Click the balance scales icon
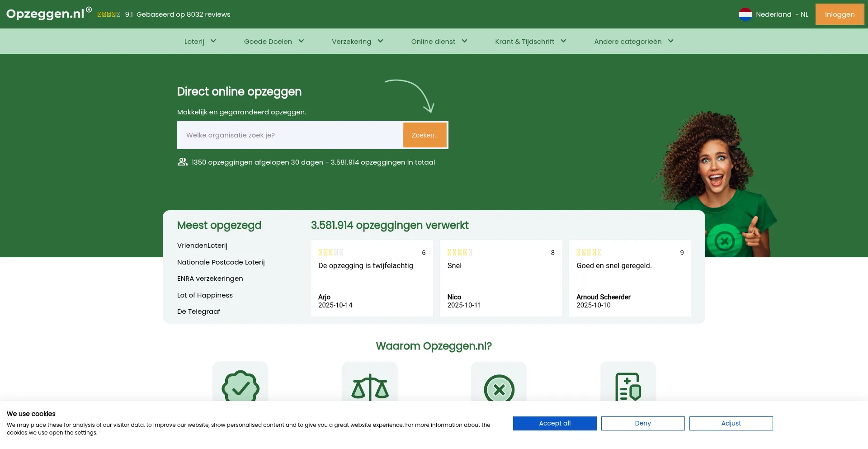 pos(370,388)
